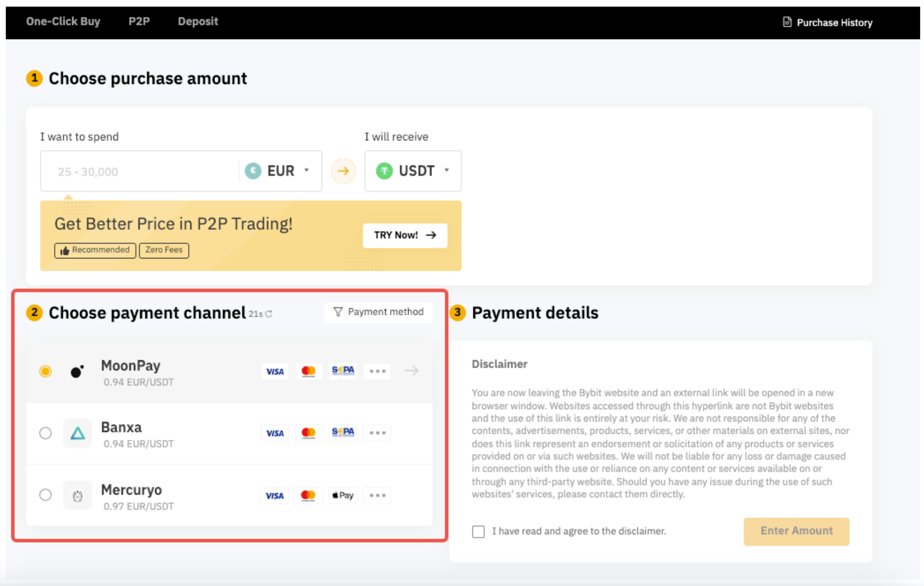This screenshot has width=924, height=586.
Task: Click the Enter Amount button
Action: coord(797,531)
